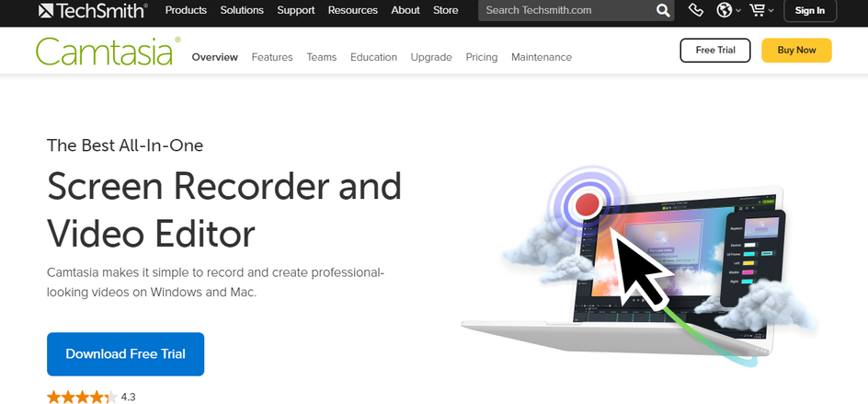This screenshot has height=404, width=868.
Task: Click the TechSmith logo
Action: point(93,10)
